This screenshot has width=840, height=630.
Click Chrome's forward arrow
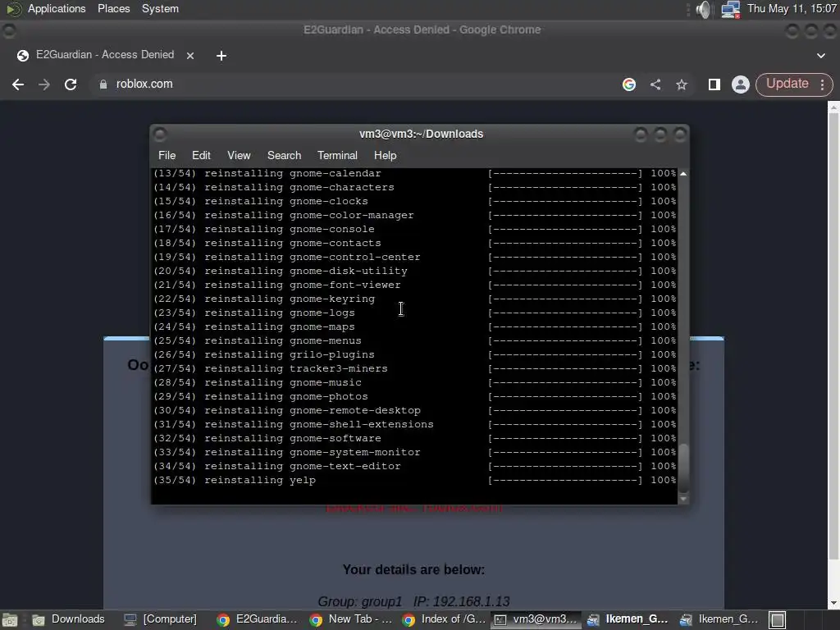pyautogui.click(x=44, y=84)
